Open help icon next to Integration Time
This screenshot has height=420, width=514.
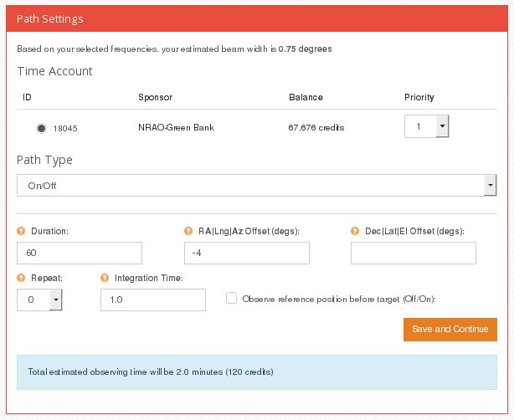click(x=105, y=278)
